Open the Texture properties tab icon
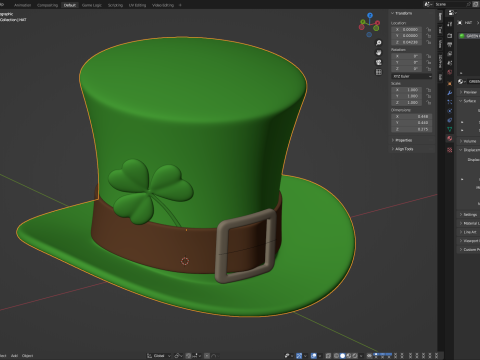The height and width of the screenshot is (360, 480). 450,150
